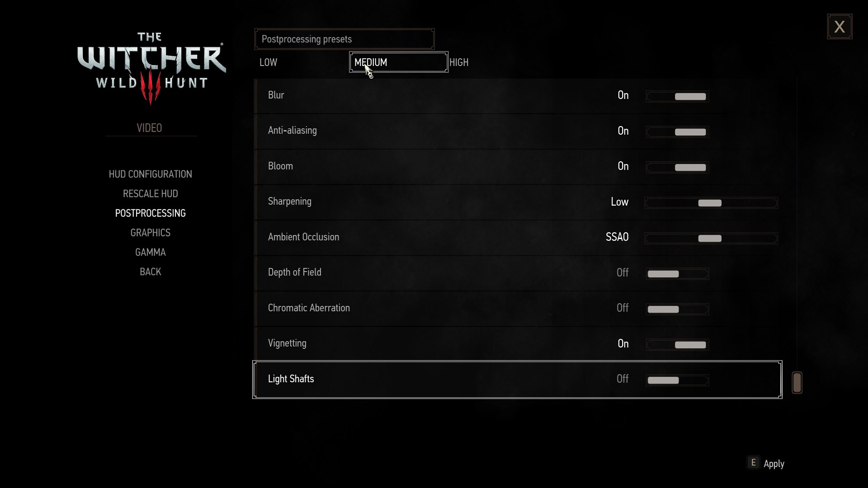Expand Sharpening quality level dropdown

(x=711, y=202)
